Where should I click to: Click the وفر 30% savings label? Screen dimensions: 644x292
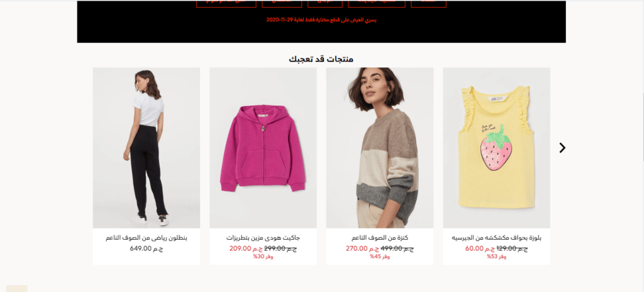(x=264, y=257)
